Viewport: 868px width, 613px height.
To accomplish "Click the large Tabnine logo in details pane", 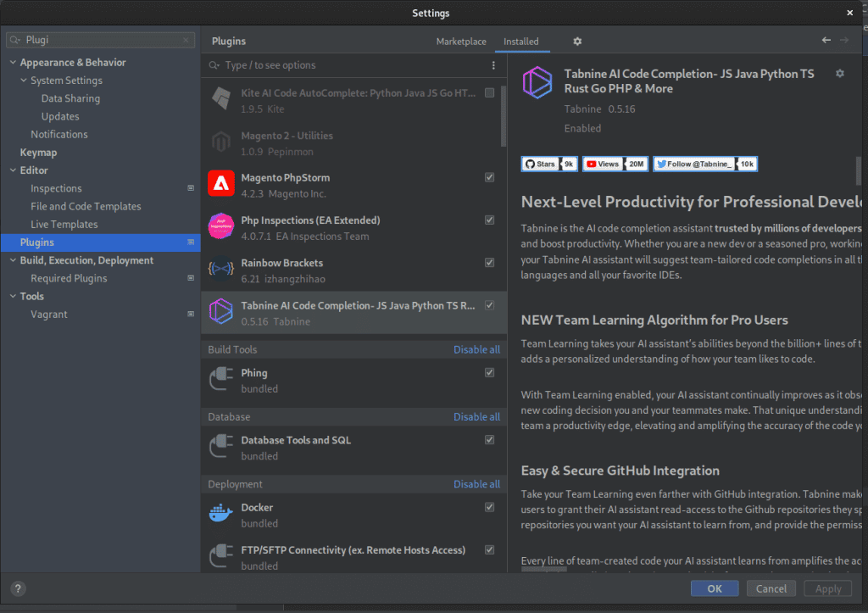I will (x=537, y=82).
